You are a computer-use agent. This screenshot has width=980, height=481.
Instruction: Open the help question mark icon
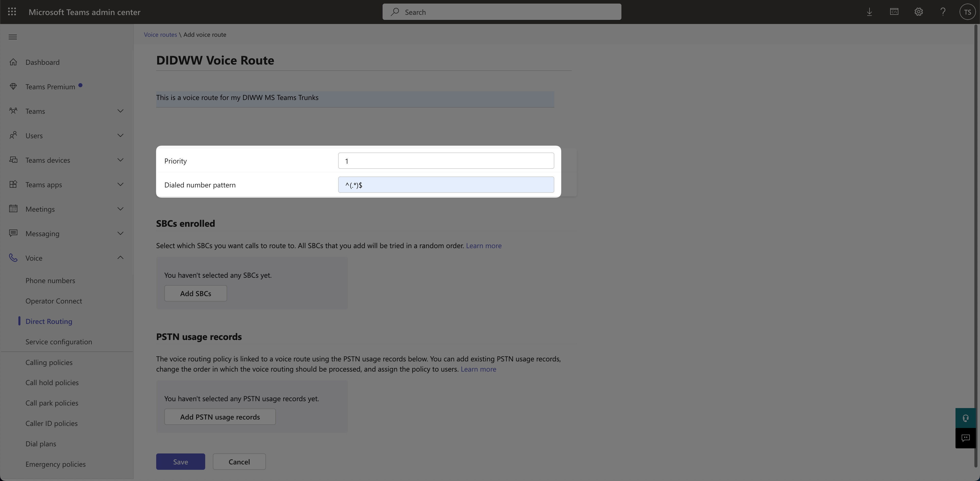tap(943, 12)
